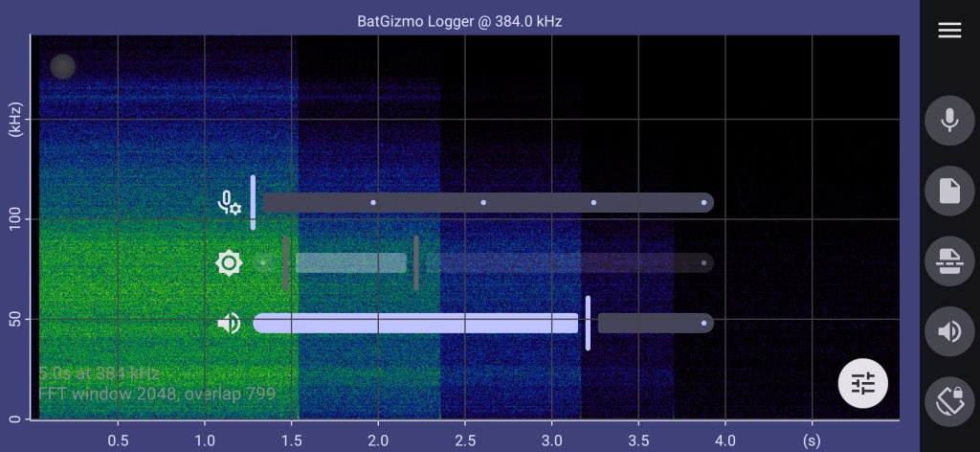Tap the scanner-style button in the sidebar
The height and width of the screenshot is (452, 980).
click(948, 261)
